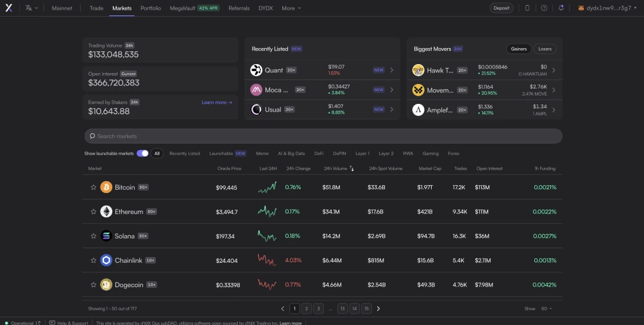Click the Ethereum coin icon
The width and height of the screenshot is (644, 325).
106,212
